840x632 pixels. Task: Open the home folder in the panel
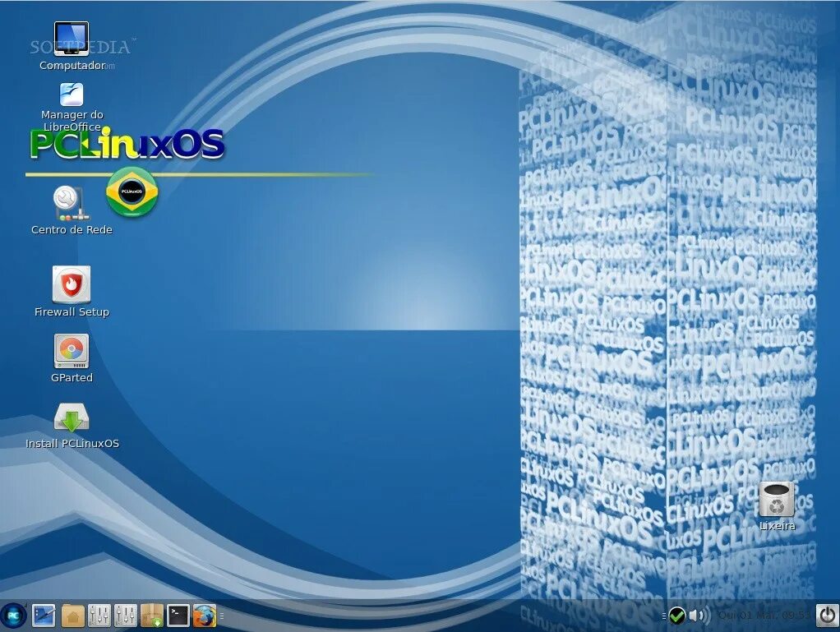pos(73,616)
